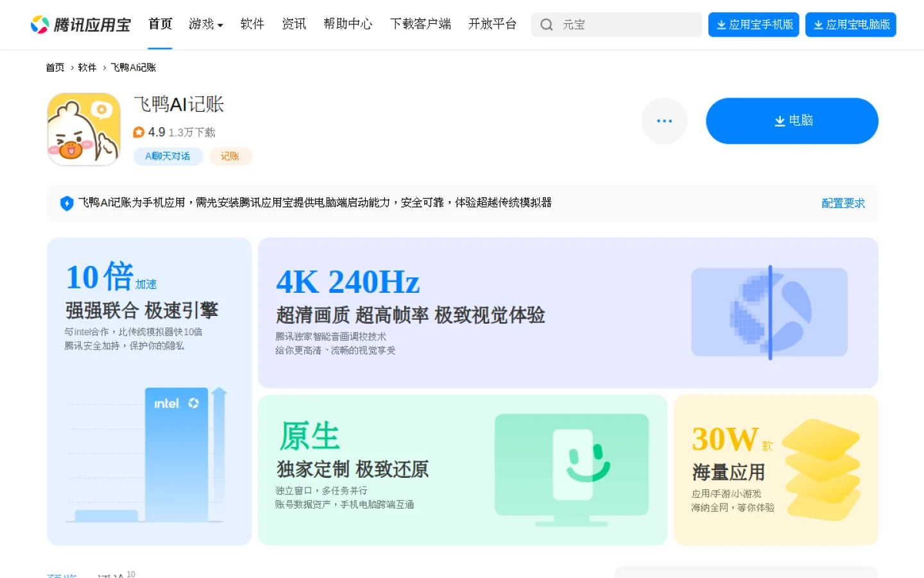Image resolution: width=924 pixels, height=578 pixels.
Task: Expand the 游戏 dropdown menu
Action: pos(206,24)
